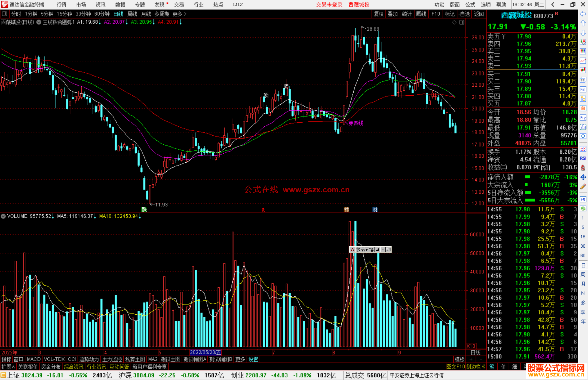Open the f(x) formula manager icon

click(583, 127)
